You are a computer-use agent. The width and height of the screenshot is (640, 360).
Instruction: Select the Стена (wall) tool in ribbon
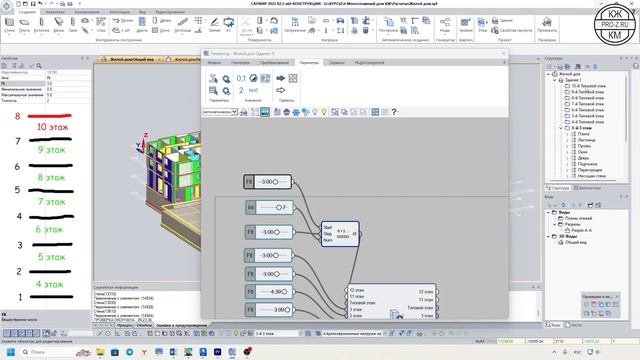click(9, 24)
